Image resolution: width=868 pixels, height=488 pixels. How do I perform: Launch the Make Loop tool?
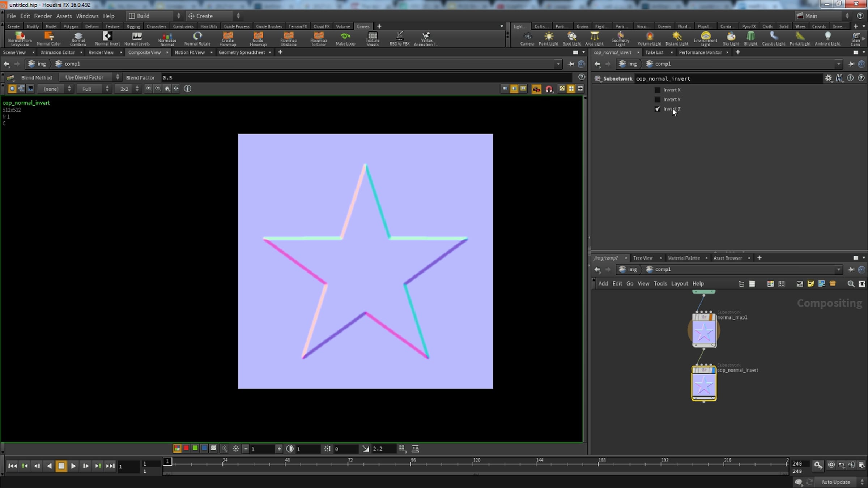pyautogui.click(x=345, y=38)
